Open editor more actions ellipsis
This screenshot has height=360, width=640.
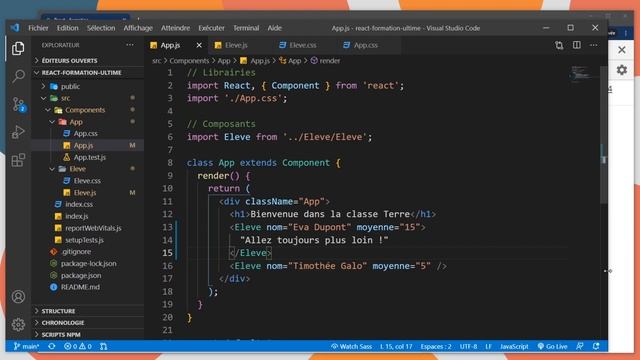[593, 45]
